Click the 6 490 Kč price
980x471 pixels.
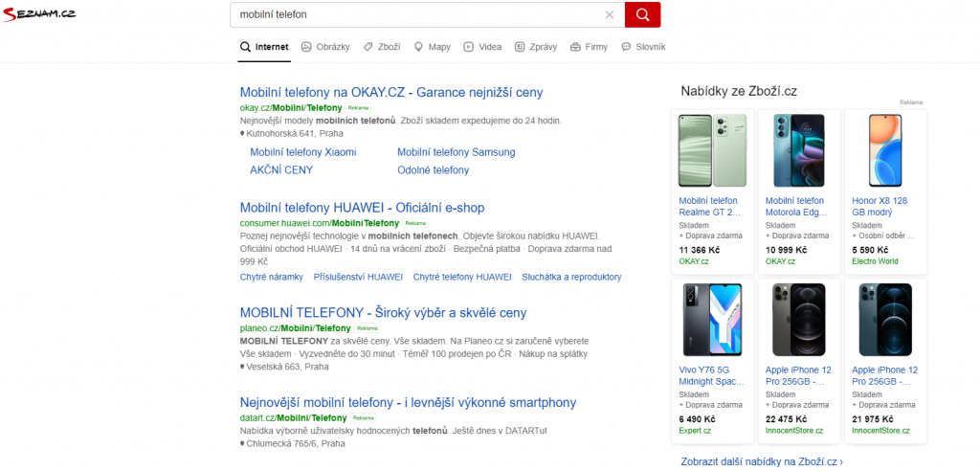697,418
